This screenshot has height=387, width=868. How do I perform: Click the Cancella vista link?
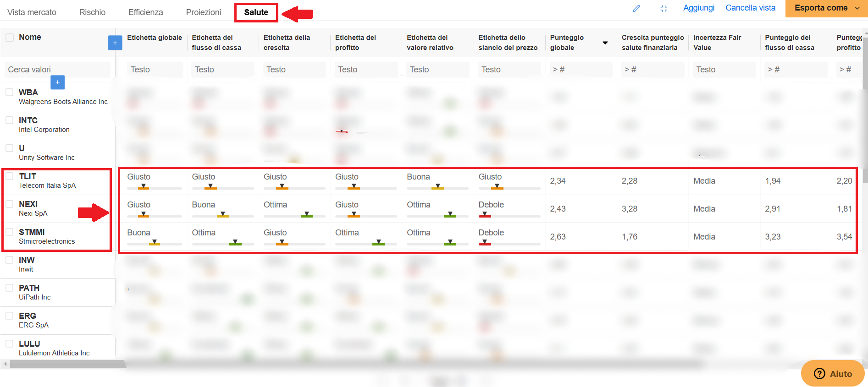[x=750, y=8]
